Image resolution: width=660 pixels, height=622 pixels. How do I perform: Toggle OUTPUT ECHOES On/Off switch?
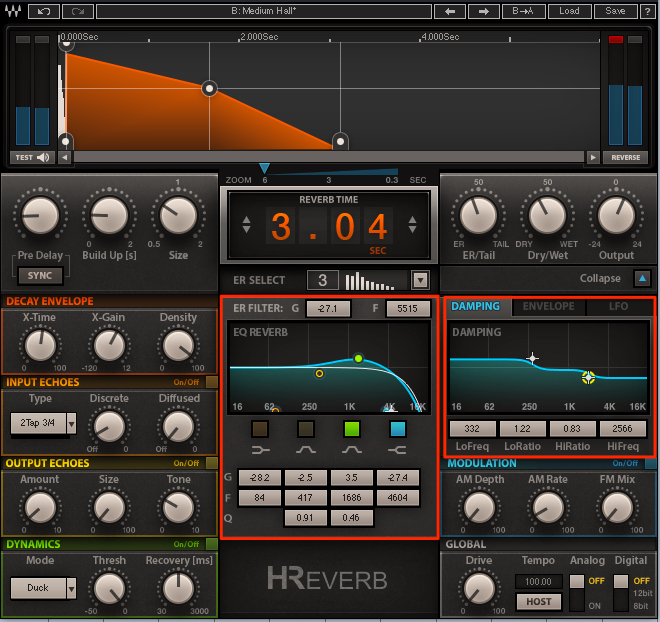click(212, 463)
